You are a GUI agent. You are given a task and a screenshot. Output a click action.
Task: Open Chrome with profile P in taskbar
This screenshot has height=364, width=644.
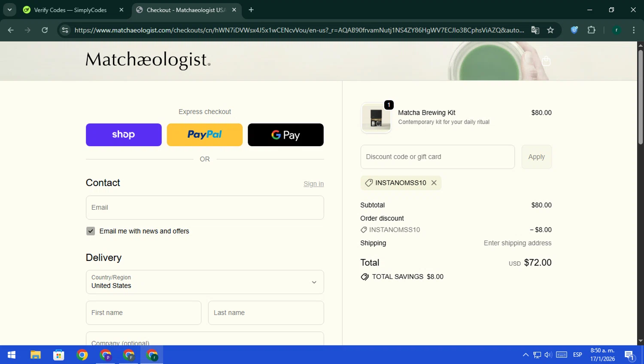pyautogui.click(x=106, y=355)
